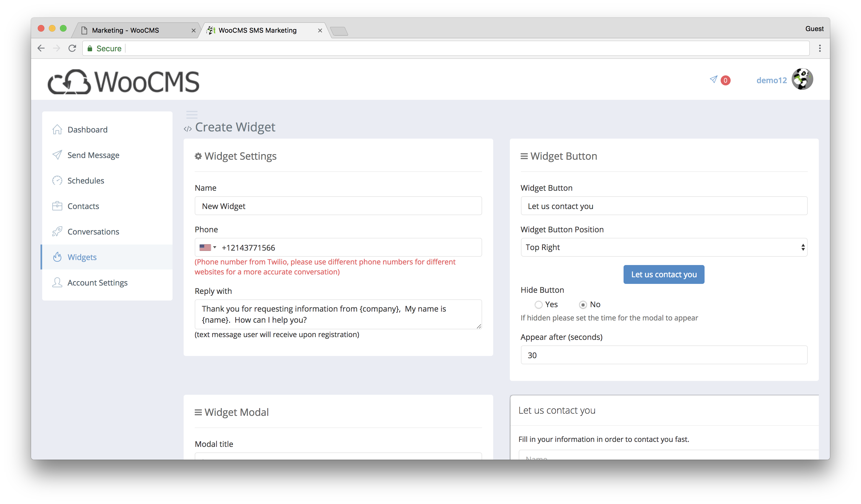Click the 'If hidden please set the time' hint
861x504 pixels.
click(x=609, y=318)
